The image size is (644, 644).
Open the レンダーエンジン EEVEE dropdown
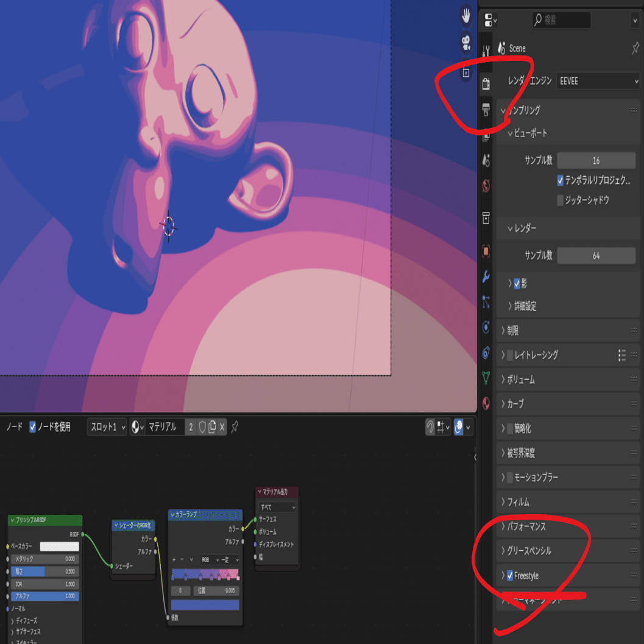tap(598, 81)
